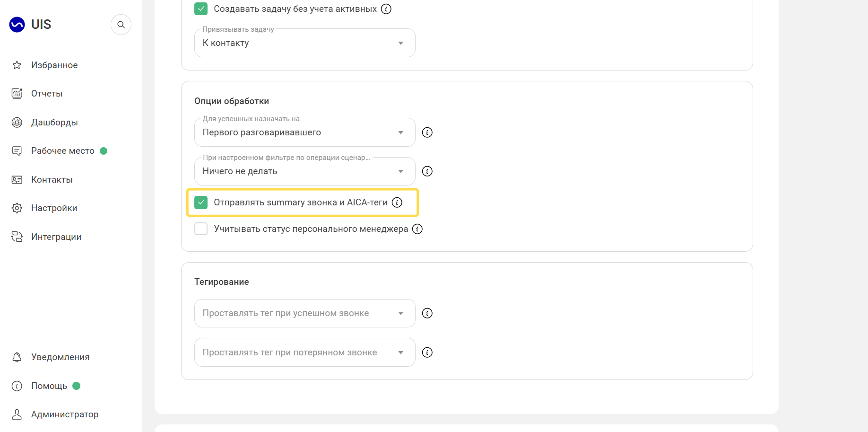
Task: Click info icon near Создавать задачу без учета активных
Action: click(x=386, y=9)
